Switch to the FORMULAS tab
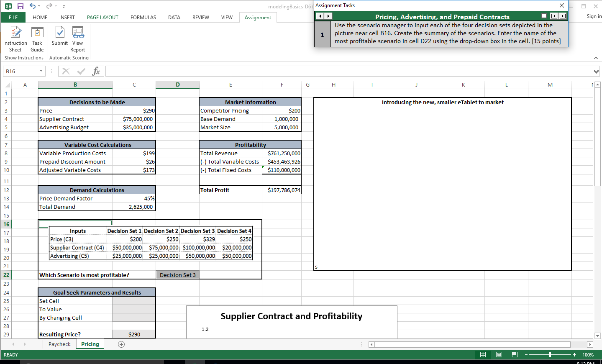Image resolution: width=602 pixels, height=364 pixels. (143, 17)
